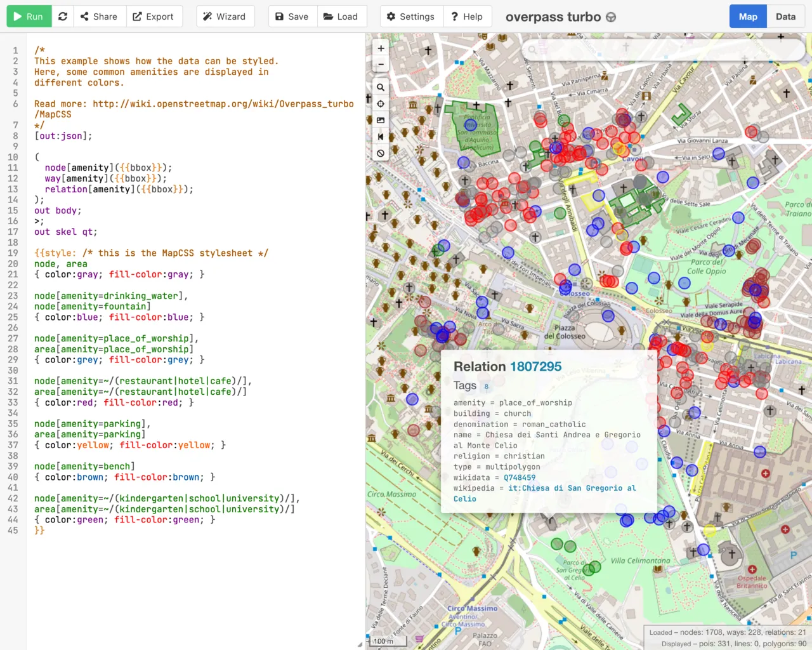The width and height of the screenshot is (812, 650).
Task: Load a saved query
Action: pyautogui.click(x=342, y=17)
